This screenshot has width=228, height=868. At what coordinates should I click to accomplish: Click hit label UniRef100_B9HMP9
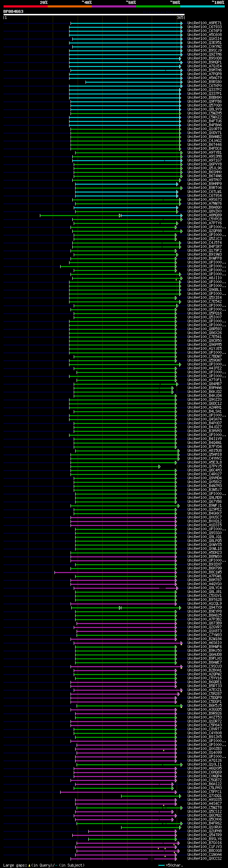point(204,184)
